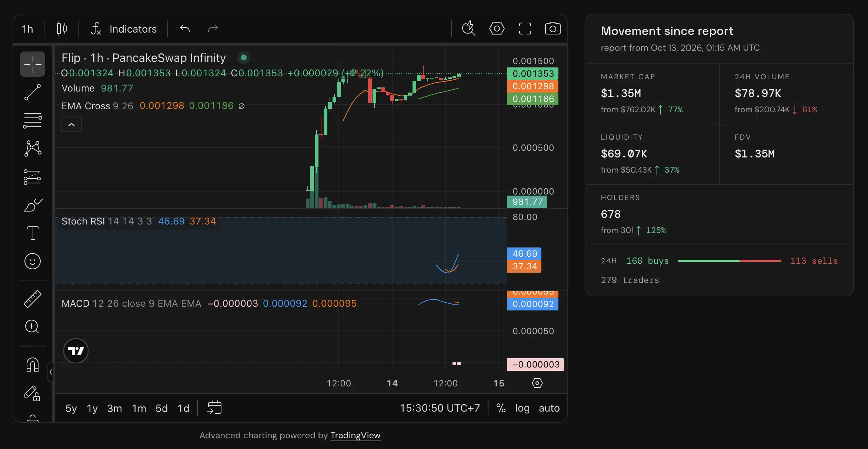Collapse the drawing toolbar side arrow
This screenshot has width=868, height=449.
[x=51, y=372]
